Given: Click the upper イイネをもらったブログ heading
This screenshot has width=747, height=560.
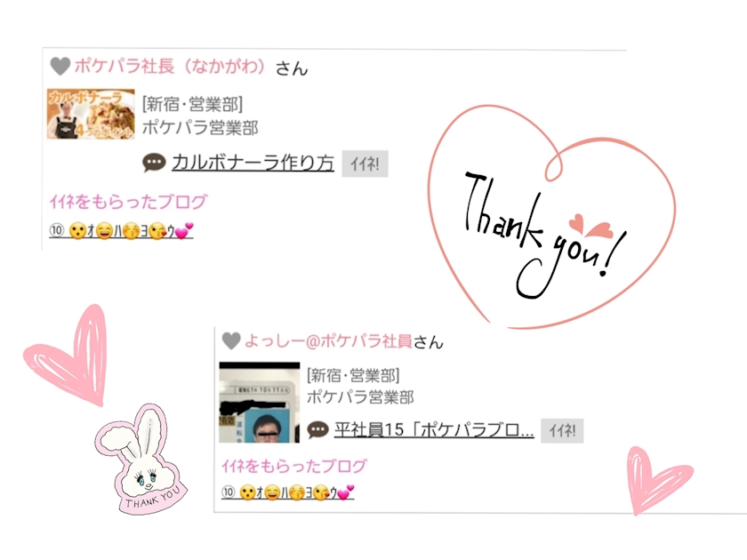Looking at the screenshot, I should pyautogui.click(x=128, y=202).
